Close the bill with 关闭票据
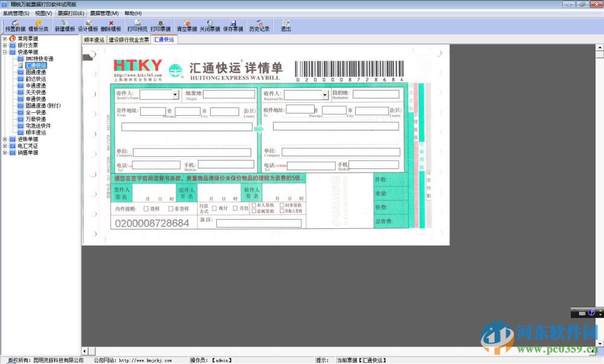This screenshot has width=604, height=364. [x=210, y=26]
